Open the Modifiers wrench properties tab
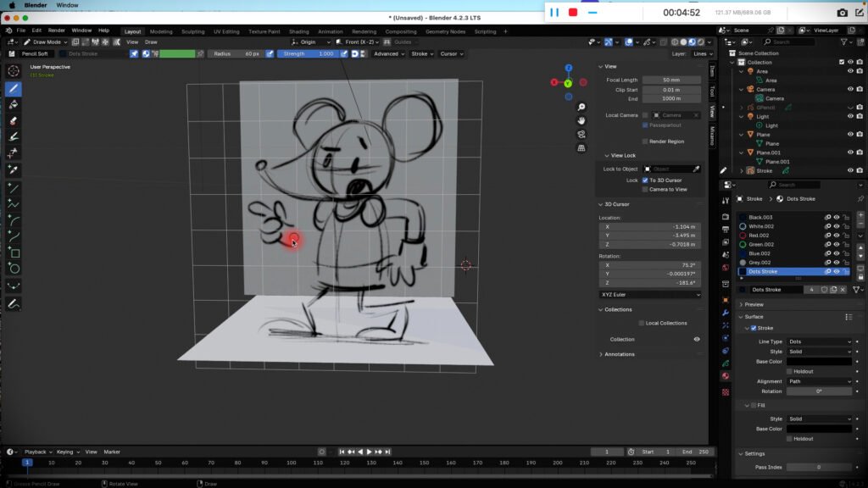This screenshot has height=488, width=868. (x=726, y=313)
